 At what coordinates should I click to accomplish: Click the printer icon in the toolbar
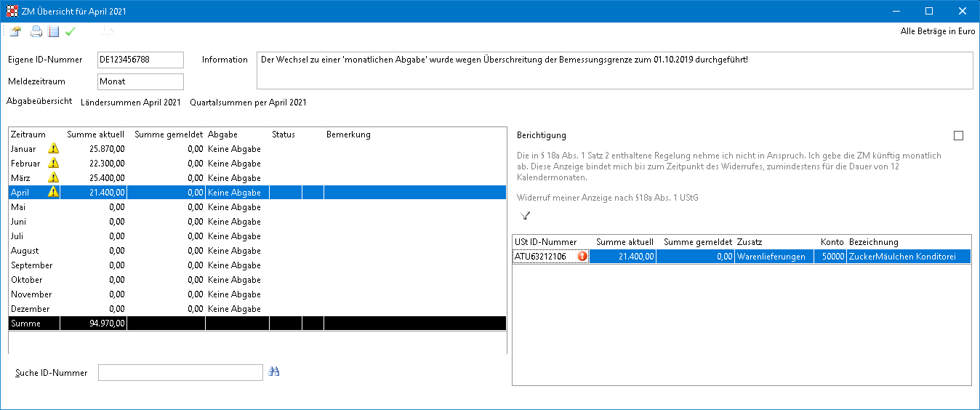click(36, 31)
